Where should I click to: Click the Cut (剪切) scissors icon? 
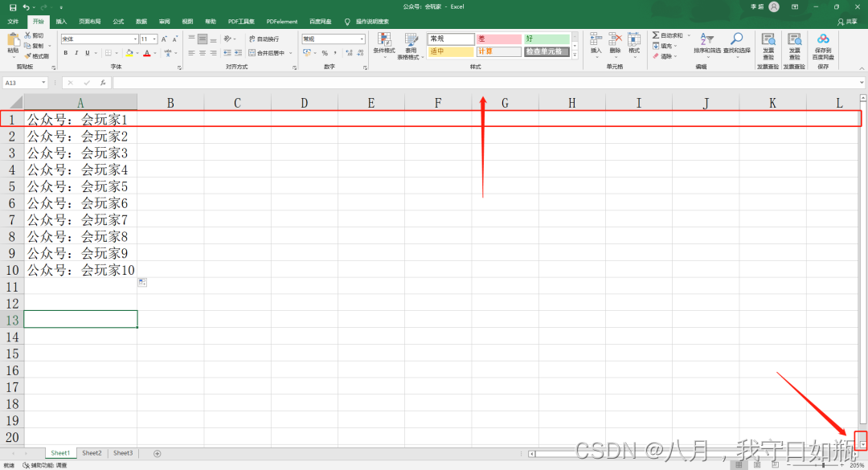tap(27, 35)
